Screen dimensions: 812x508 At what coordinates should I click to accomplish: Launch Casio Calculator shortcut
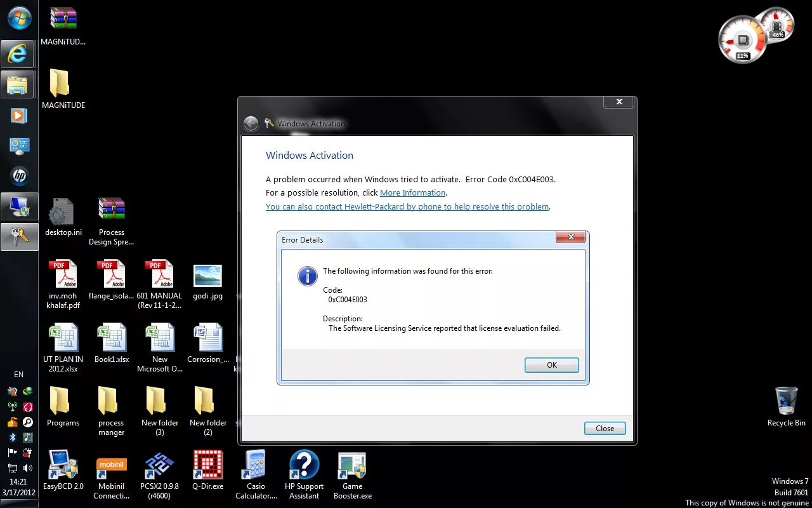coord(256,475)
